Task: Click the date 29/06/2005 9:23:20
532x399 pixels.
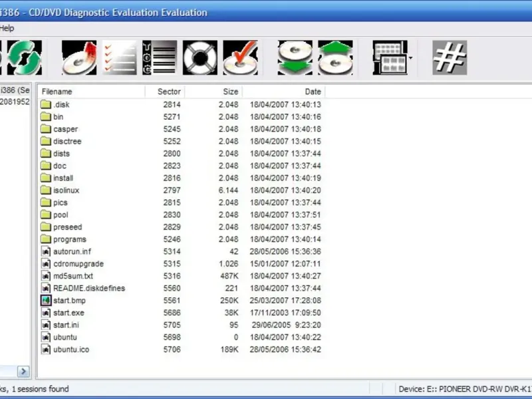Action: [x=287, y=325]
